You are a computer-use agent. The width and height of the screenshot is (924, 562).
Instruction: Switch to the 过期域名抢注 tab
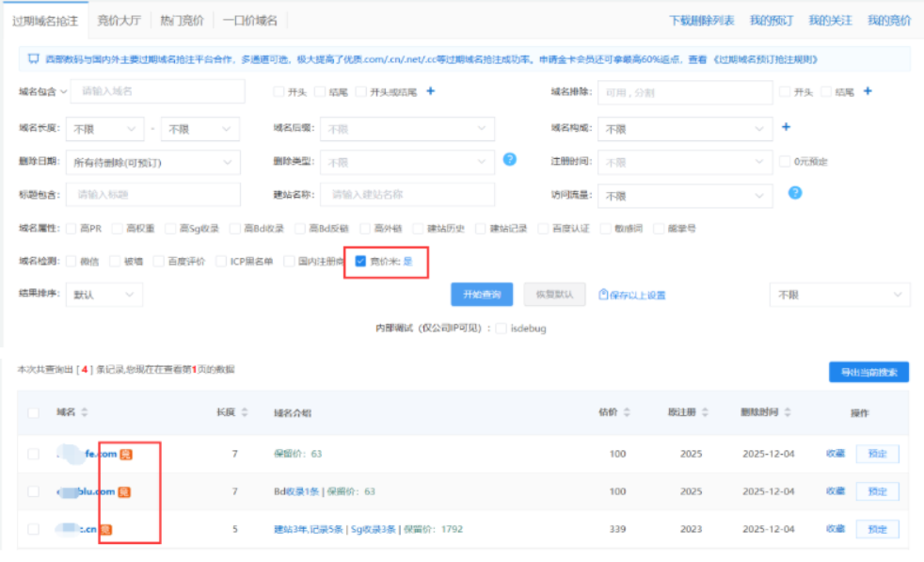45,21
